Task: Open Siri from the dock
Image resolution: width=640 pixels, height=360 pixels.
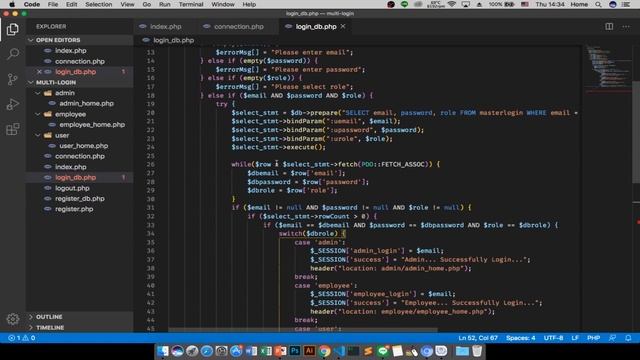Action: click(177, 351)
